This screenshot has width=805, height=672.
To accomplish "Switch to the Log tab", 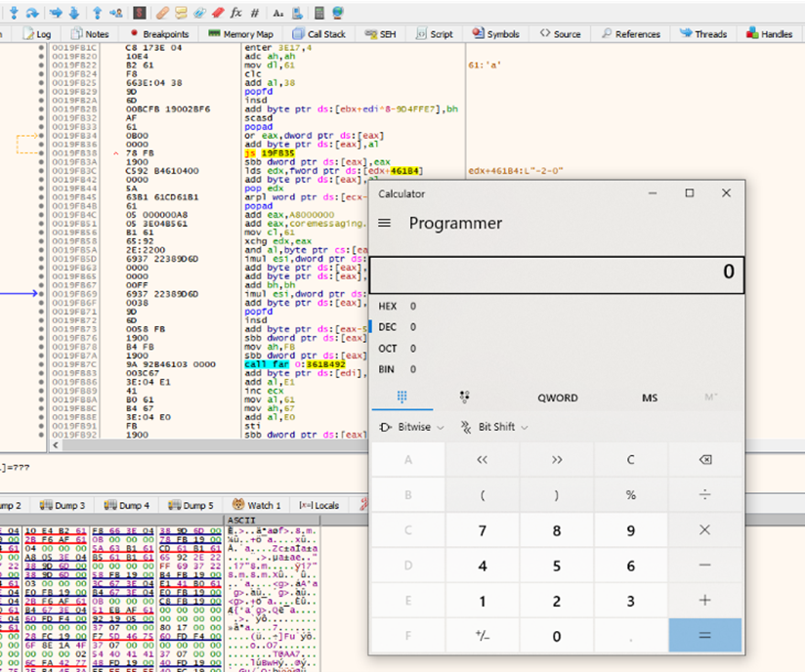I will (37, 34).
